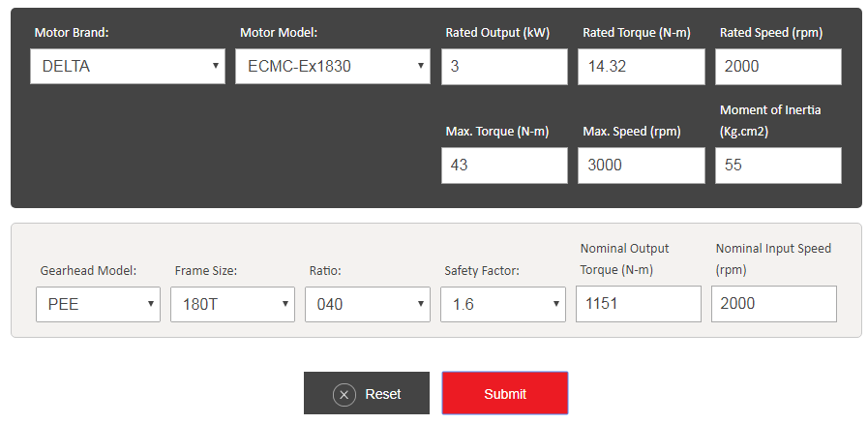Select the Nominal Output Torque field
Screen dimensions: 868x424
638,304
